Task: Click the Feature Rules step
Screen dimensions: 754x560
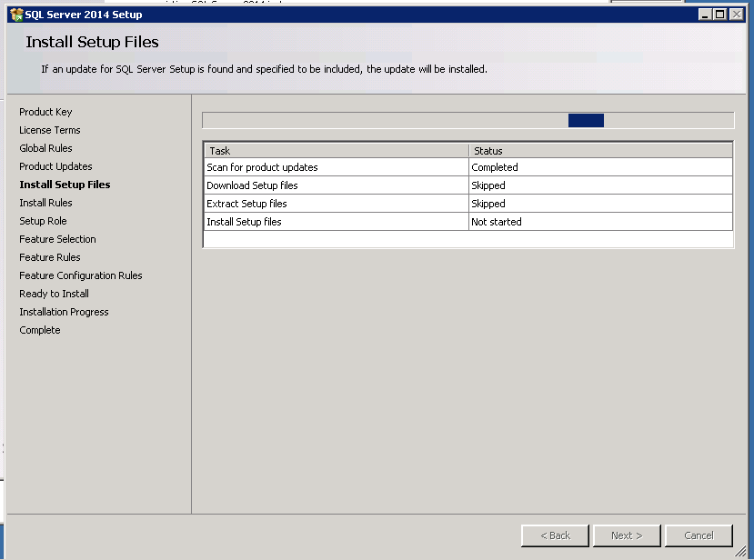Action: [50, 257]
